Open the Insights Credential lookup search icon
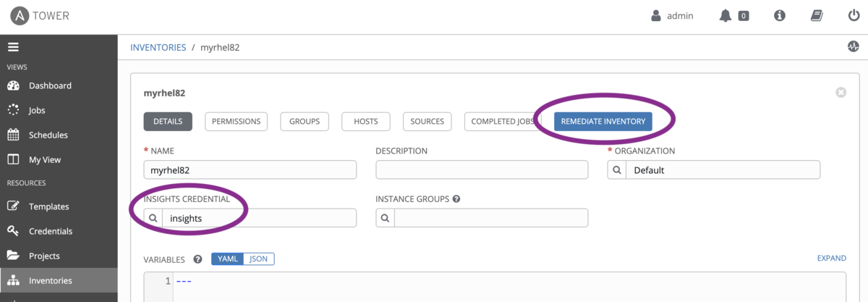This screenshot has height=302, width=868. click(153, 218)
